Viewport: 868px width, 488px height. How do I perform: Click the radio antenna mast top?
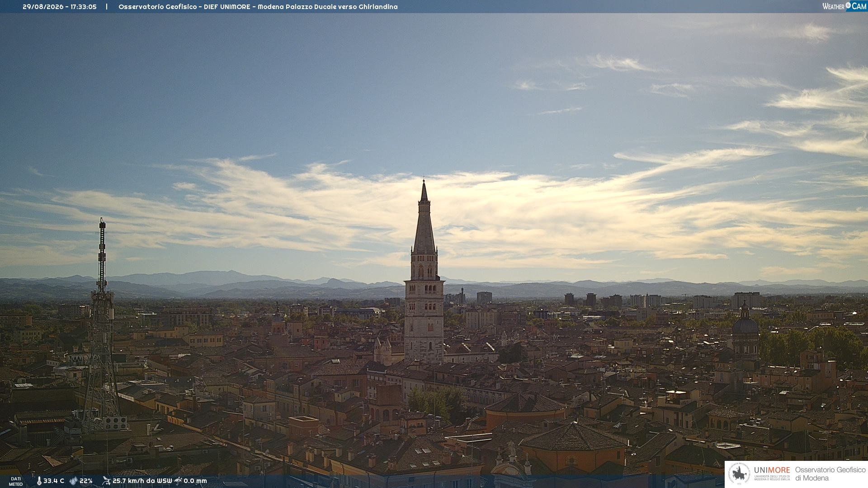click(x=102, y=223)
